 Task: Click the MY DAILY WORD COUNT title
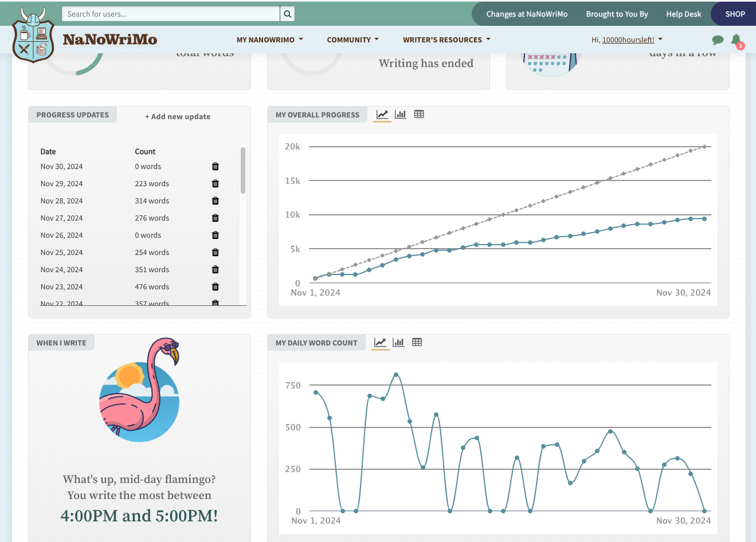(316, 343)
